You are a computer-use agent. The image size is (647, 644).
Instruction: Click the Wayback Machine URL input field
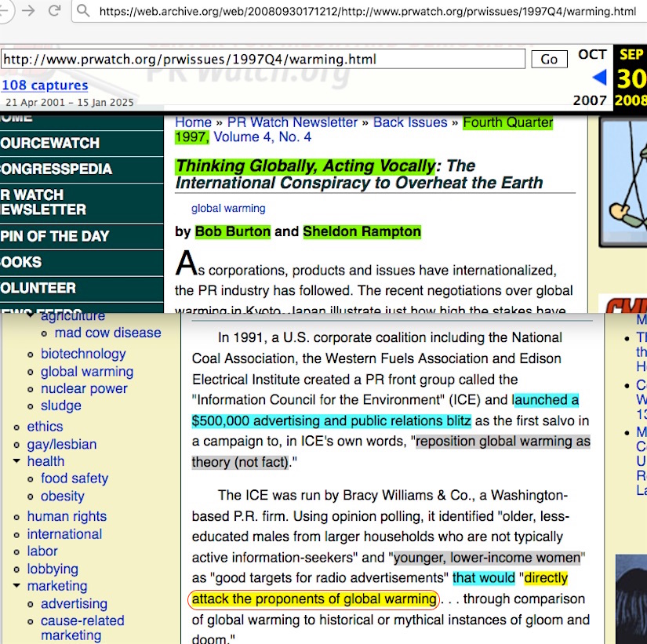263,60
